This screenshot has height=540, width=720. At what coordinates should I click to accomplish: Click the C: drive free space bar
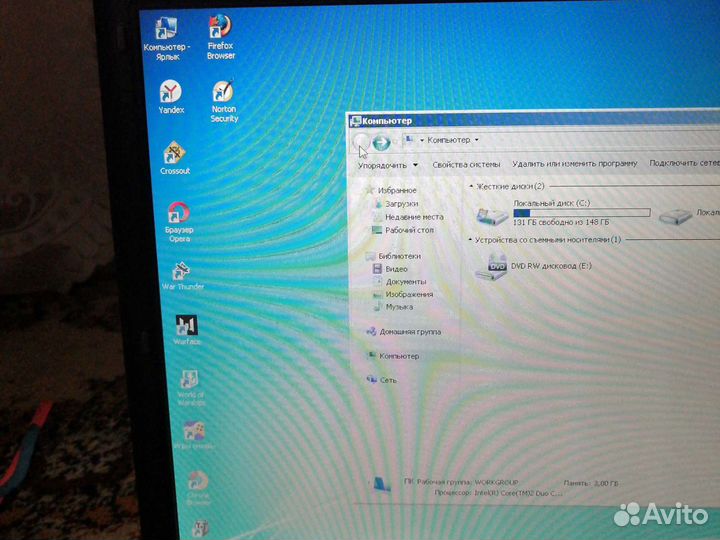[581, 212]
